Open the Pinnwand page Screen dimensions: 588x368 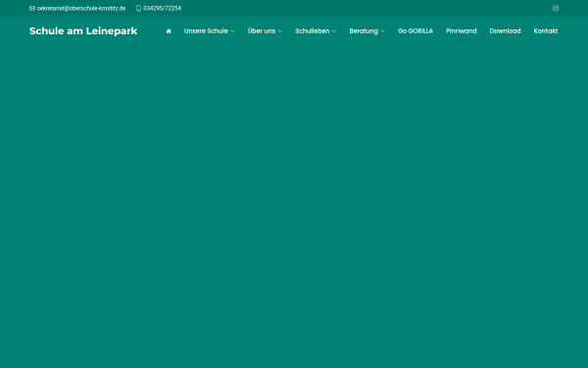[x=462, y=31]
